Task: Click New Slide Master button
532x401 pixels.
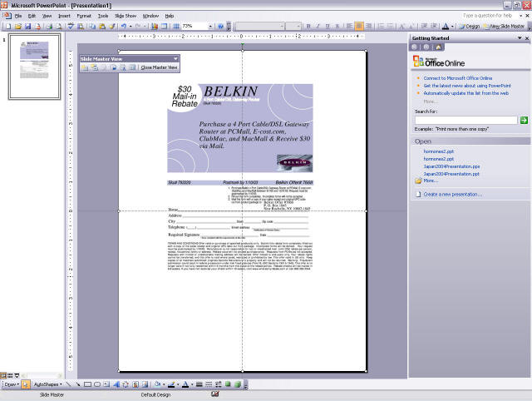Action: pyautogui.click(x=504, y=26)
